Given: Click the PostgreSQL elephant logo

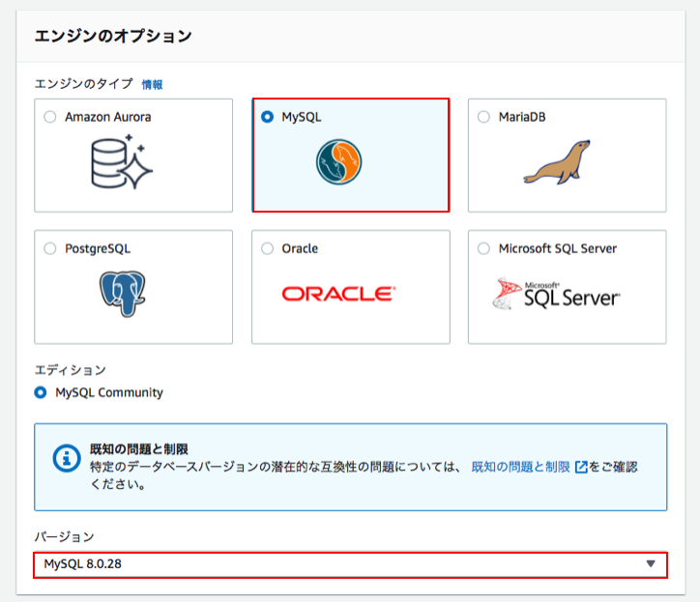Looking at the screenshot, I should pyautogui.click(x=123, y=294).
